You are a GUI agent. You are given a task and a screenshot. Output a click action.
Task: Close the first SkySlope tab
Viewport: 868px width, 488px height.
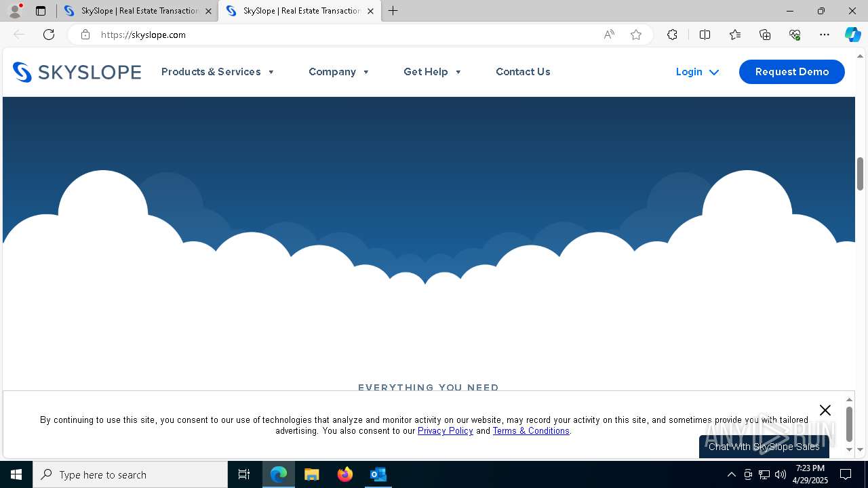pos(208,11)
